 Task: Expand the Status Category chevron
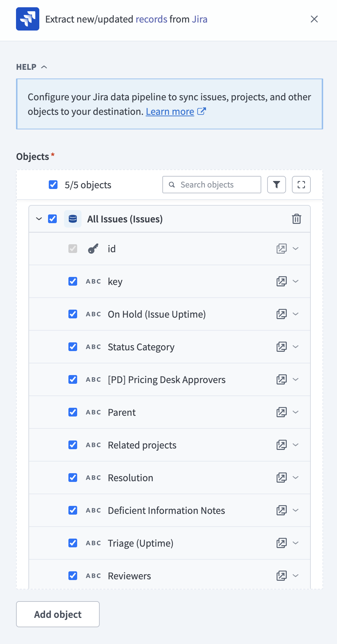click(296, 347)
